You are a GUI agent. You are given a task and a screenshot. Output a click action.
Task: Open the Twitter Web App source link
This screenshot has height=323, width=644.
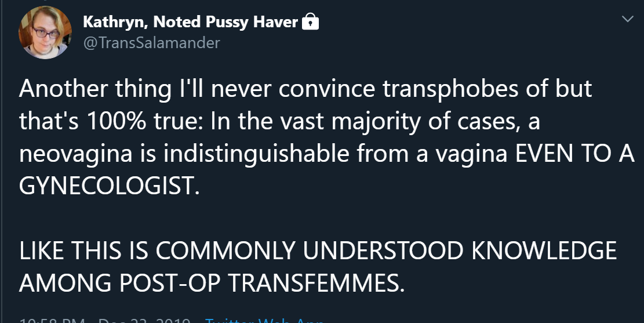[x=261, y=320]
